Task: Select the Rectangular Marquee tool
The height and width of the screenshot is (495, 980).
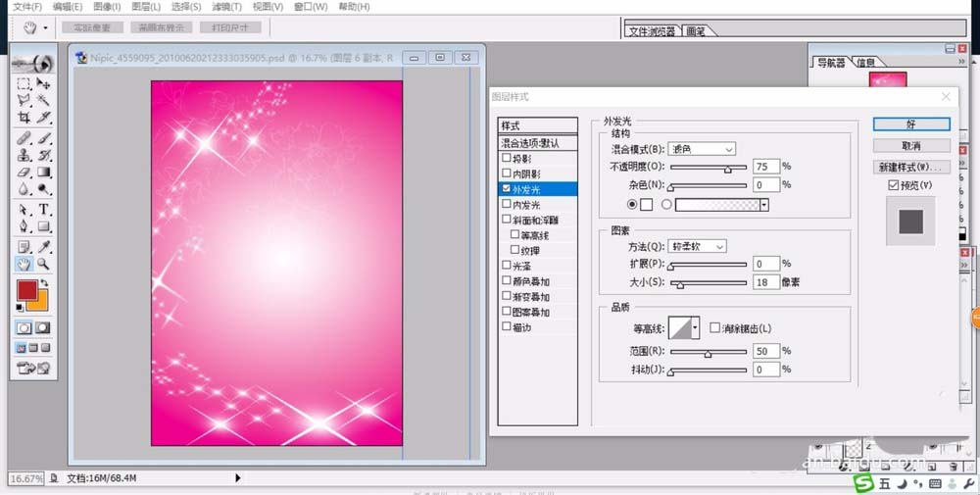Action: (24, 83)
